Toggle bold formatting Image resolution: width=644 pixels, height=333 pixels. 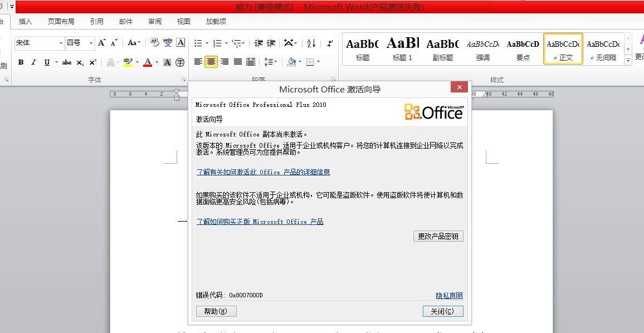coord(21,62)
